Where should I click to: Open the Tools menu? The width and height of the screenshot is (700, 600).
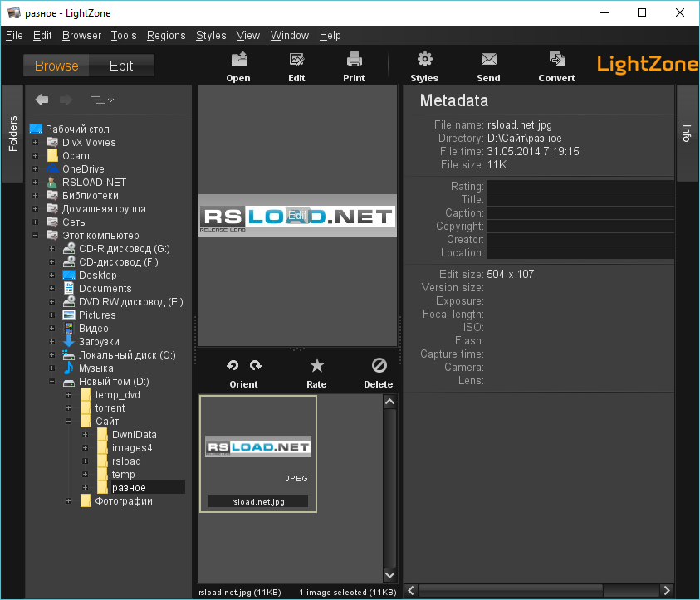124,35
